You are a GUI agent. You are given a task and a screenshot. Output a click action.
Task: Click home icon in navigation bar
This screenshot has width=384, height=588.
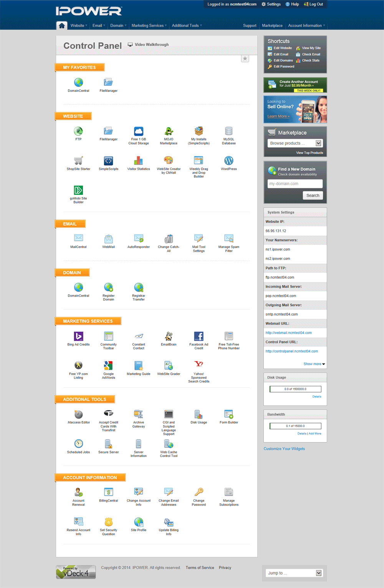tap(62, 26)
